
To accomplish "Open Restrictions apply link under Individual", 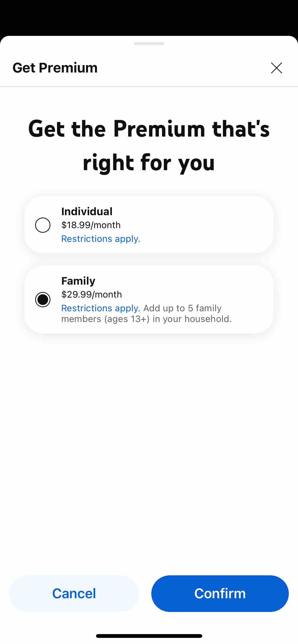I will (101, 239).
